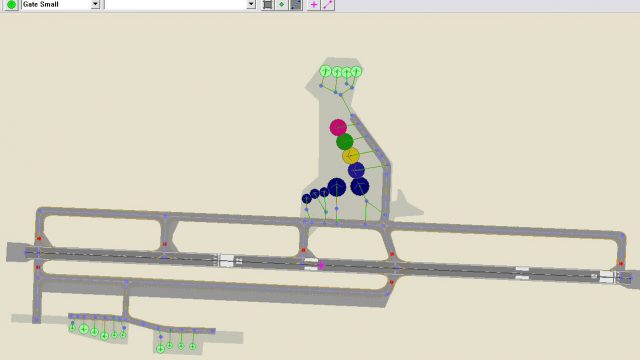Select the pink parking spot circle
Image resolution: width=640 pixels, height=360 pixels.
tap(338, 127)
